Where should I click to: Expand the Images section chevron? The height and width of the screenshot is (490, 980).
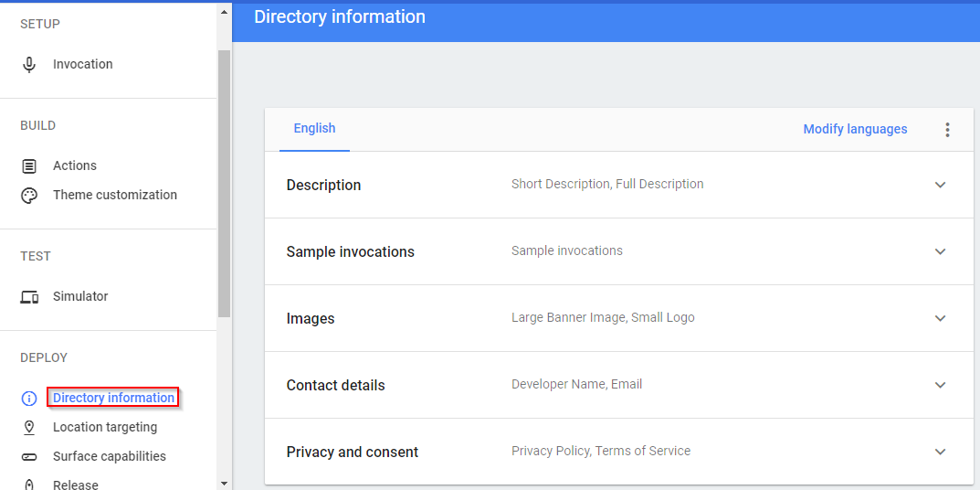point(940,318)
